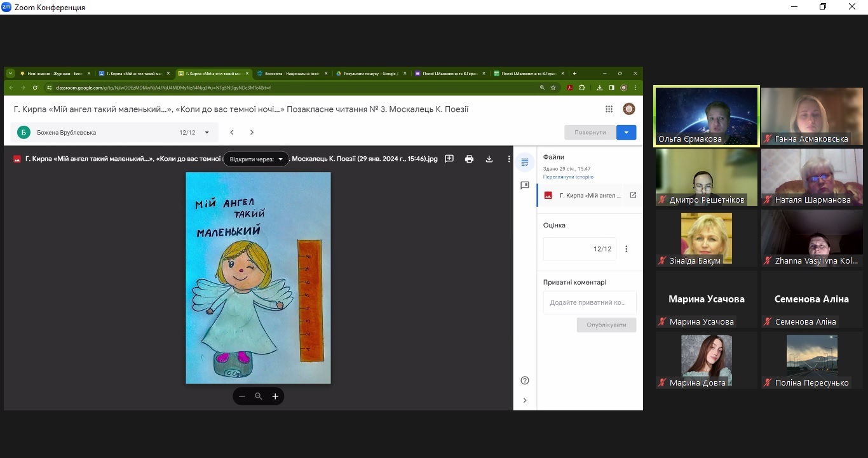Image resolution: width=868 pixels, height=458 pixels.
Task: Click the private comment field
Action: coord(590,302)
